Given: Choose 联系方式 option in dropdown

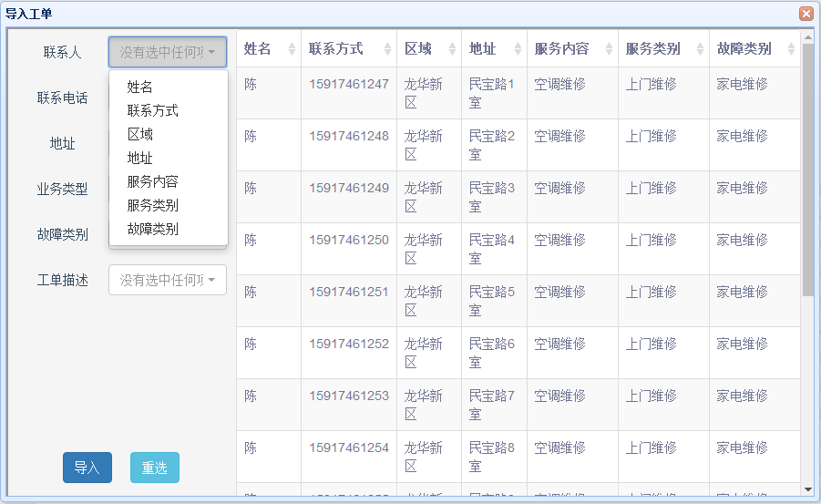Looking at the screenshot, I should point(153,110).
